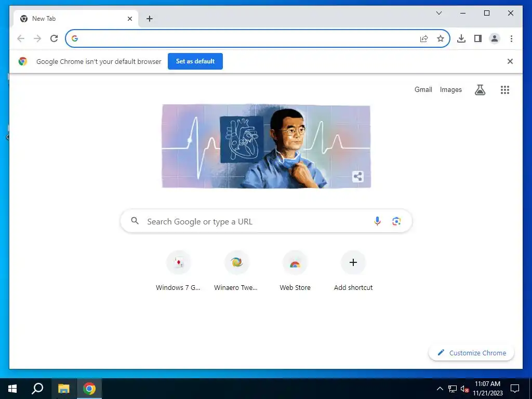Viewport: 532px width, 399px height.
Task: Open the Google apps grid
Action: [x=505, y=90]
